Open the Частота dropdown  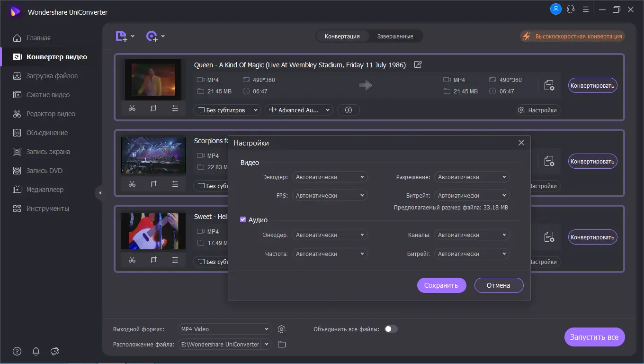[330, 254]
